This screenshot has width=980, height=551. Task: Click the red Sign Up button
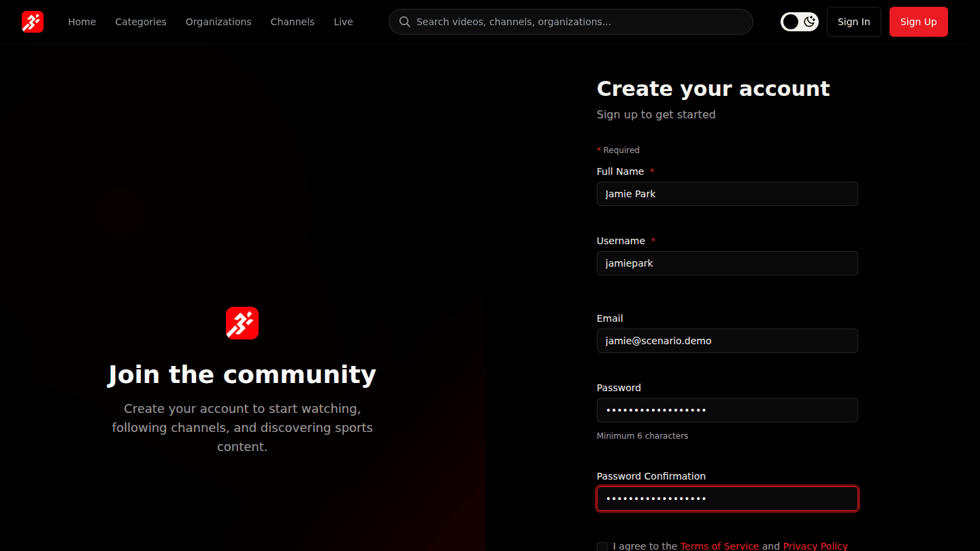(x=919, y=22)
